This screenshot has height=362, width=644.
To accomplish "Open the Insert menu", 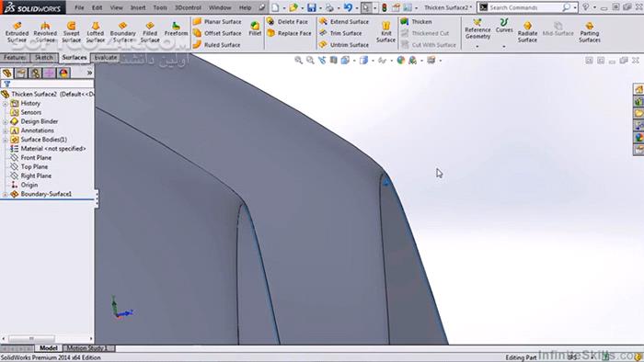I will [138, 7].
